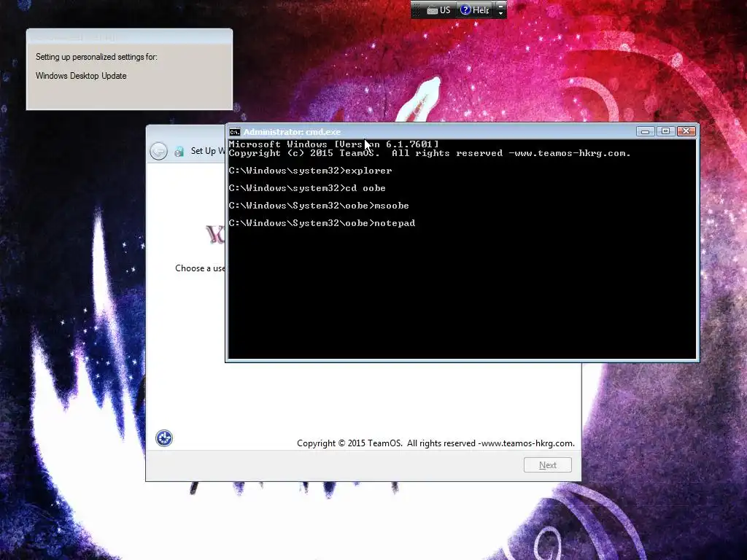Click the 'Administrator: cmd.exe' title text
Viewport: 747px width, 560px height.
pos(292,132)
